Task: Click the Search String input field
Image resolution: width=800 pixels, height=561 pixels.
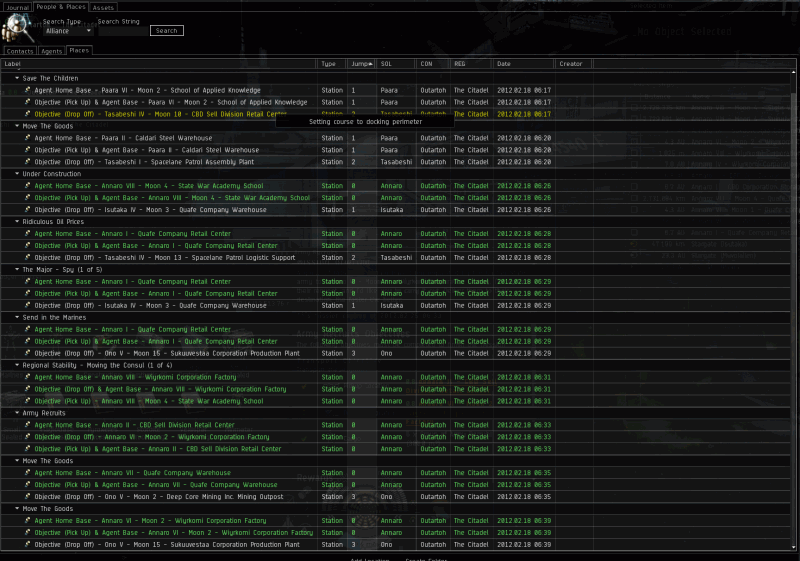Action: 123,31
